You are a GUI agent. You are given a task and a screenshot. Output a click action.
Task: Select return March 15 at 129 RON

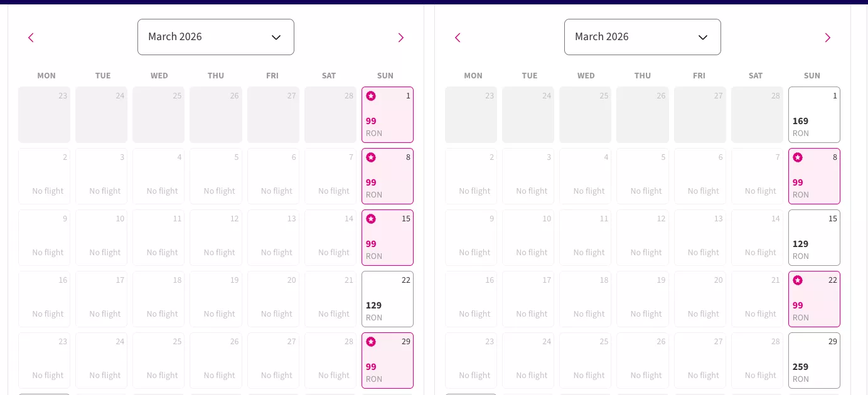[814, 238]
